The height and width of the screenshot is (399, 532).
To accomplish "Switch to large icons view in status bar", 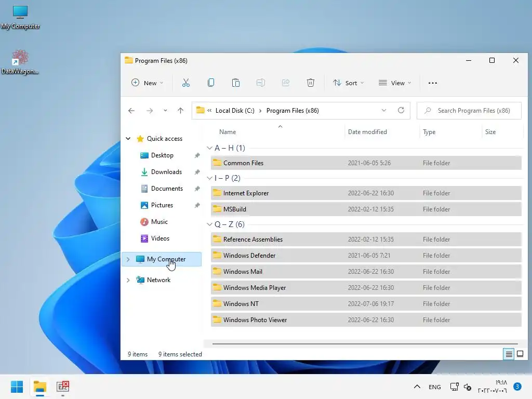I will tap(520, 354).
